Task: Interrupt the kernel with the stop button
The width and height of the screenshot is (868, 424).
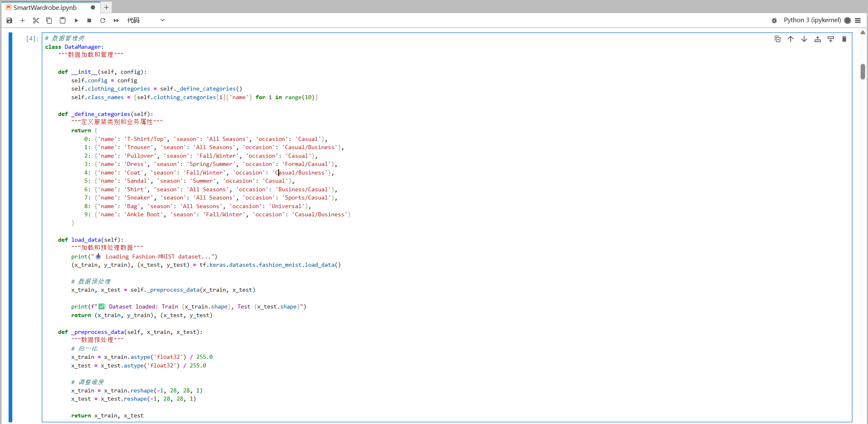Action: pos(89,20)
